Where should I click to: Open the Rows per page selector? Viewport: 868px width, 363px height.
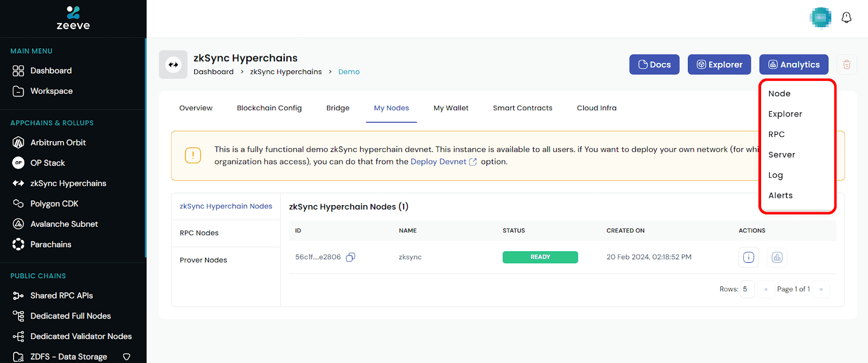(x=748, y=289)
